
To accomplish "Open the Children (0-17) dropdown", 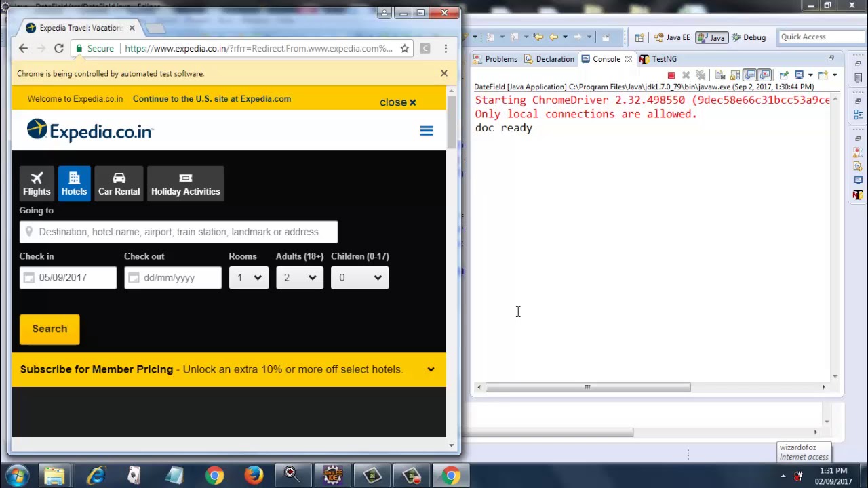I will point(359,278).
